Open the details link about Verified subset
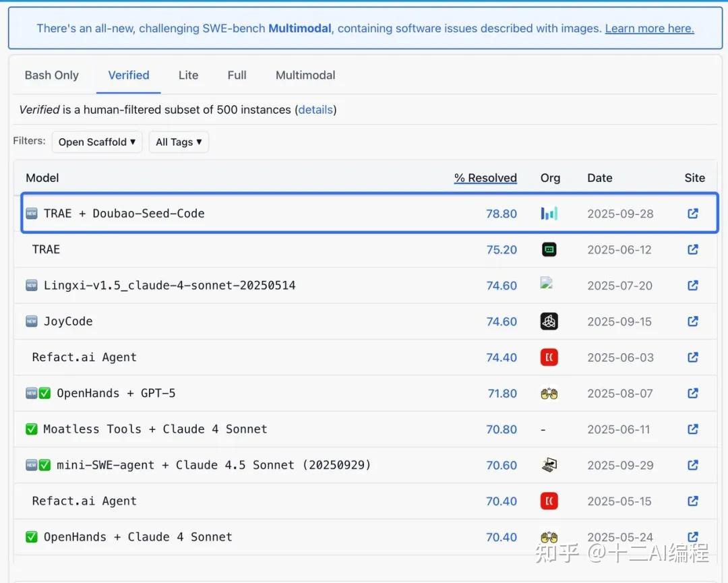This screenshot has width=728, height=583. (315, 110)
